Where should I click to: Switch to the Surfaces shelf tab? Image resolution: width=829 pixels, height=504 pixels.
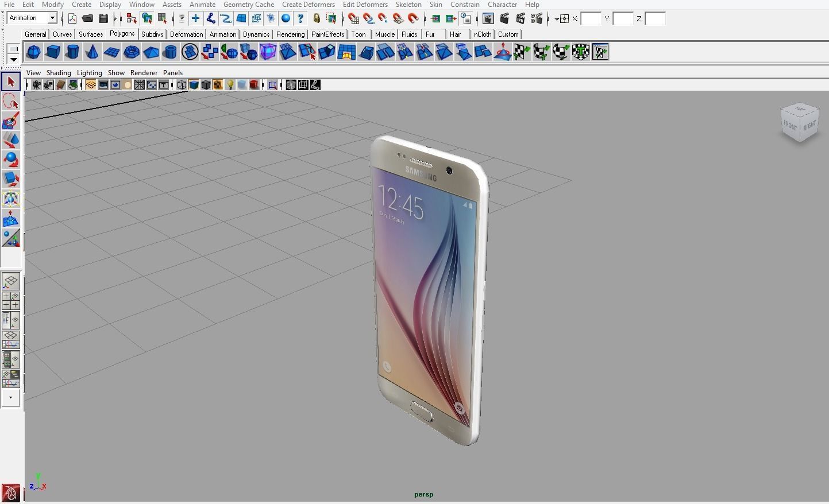[x=91, y=34]
